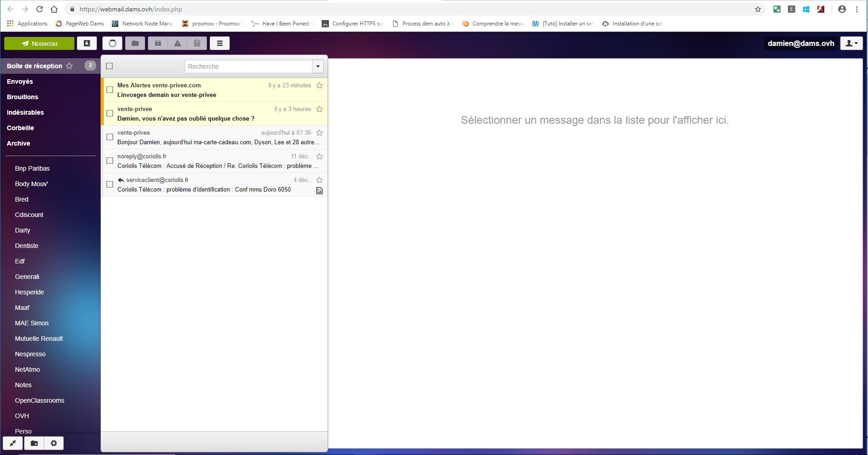
Task: Compose a message with Nouveau button
Action: point(39,43)
